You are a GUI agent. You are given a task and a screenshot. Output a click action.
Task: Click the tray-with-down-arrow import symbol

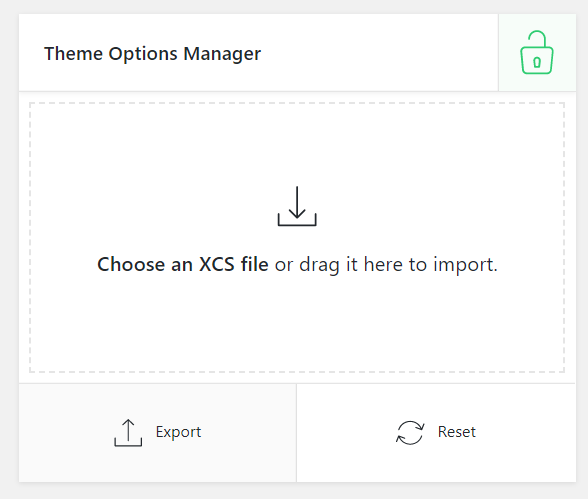click(x=297, y=206)
